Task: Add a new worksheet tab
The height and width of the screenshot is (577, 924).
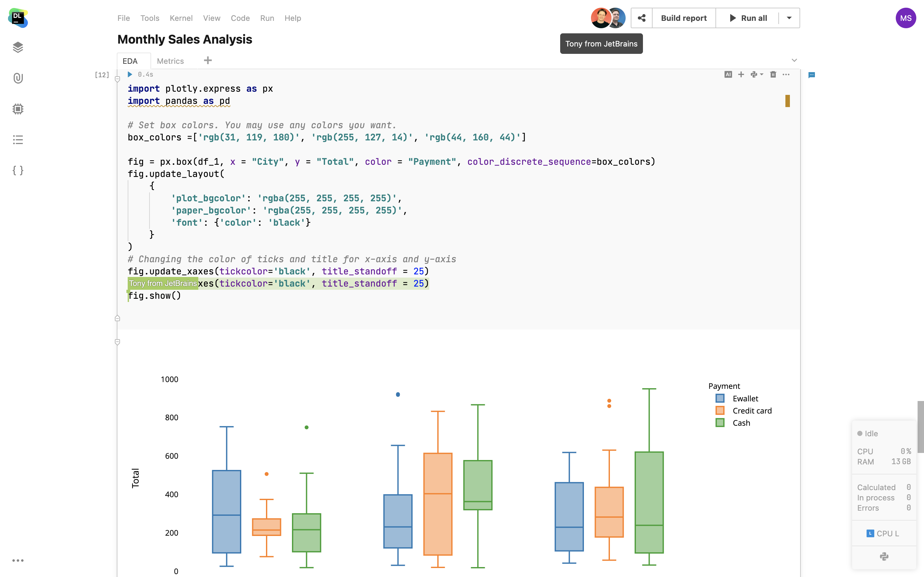Action: pyautogui.click(x=208, y=60)
